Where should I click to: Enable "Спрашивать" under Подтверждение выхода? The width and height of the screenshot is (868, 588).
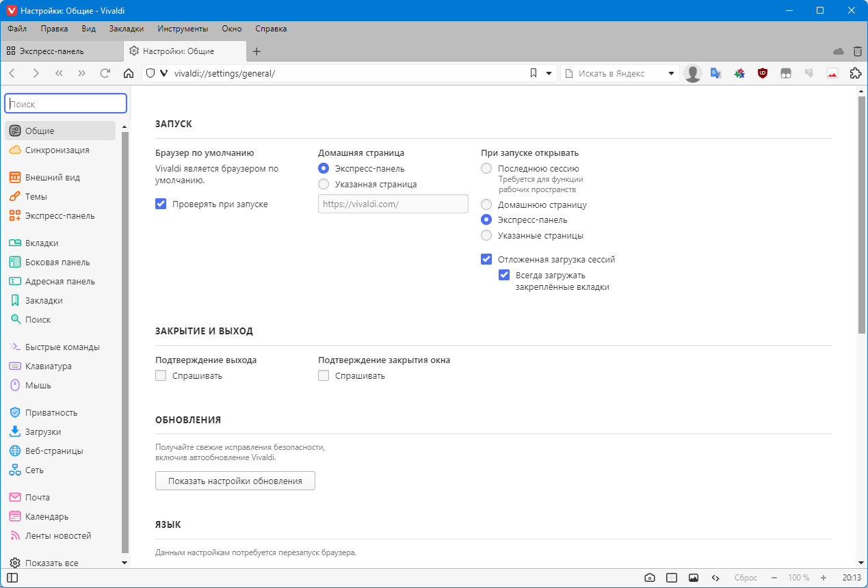click(x=161, y=375)
